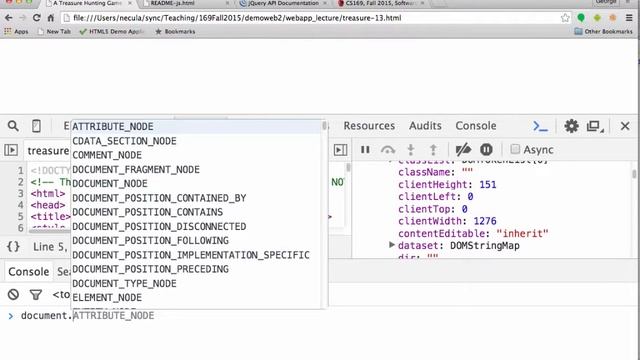Click the dock-side undock icon
The image size is (640, 360).
595,127
